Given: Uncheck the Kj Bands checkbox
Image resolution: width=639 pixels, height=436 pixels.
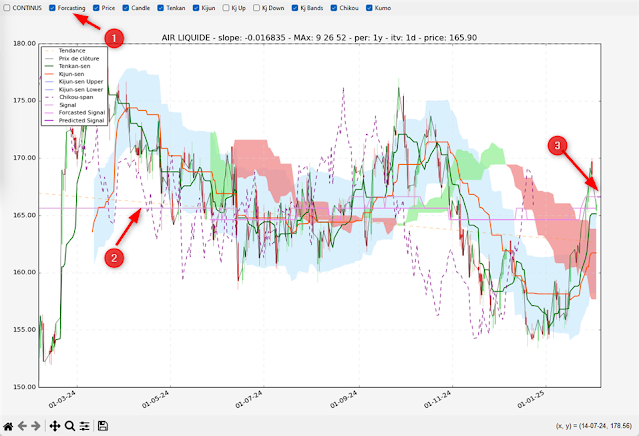Looking at the screenshot, I should pyautogui.click(x=293, y=8).
